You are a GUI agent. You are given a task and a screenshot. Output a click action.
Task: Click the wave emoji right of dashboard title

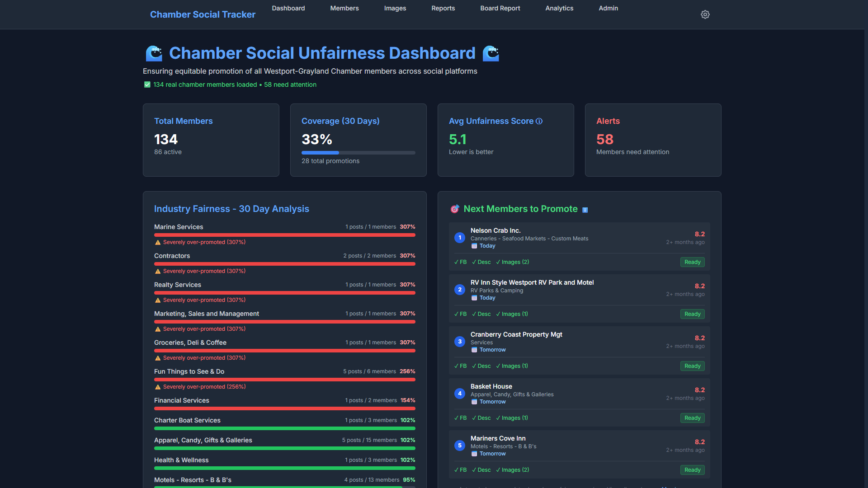(x=491, y=53)
